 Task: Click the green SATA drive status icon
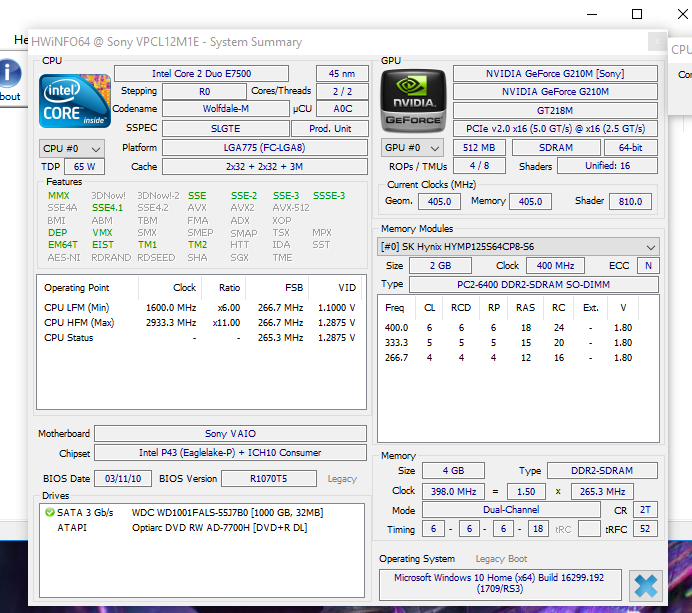(50, 512)
